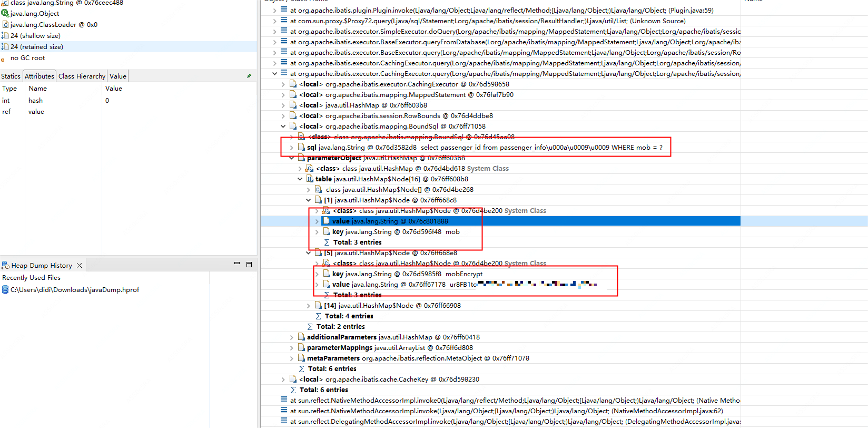Click icon of class java.util.HashMap$Node[] row

pyautogui.click(x=318, y=189)
